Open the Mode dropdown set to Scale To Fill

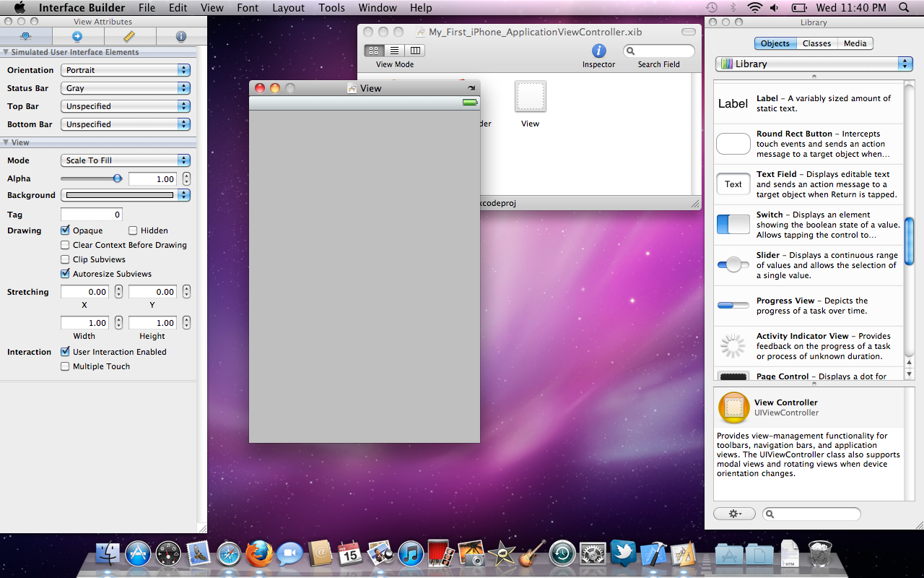126,160
